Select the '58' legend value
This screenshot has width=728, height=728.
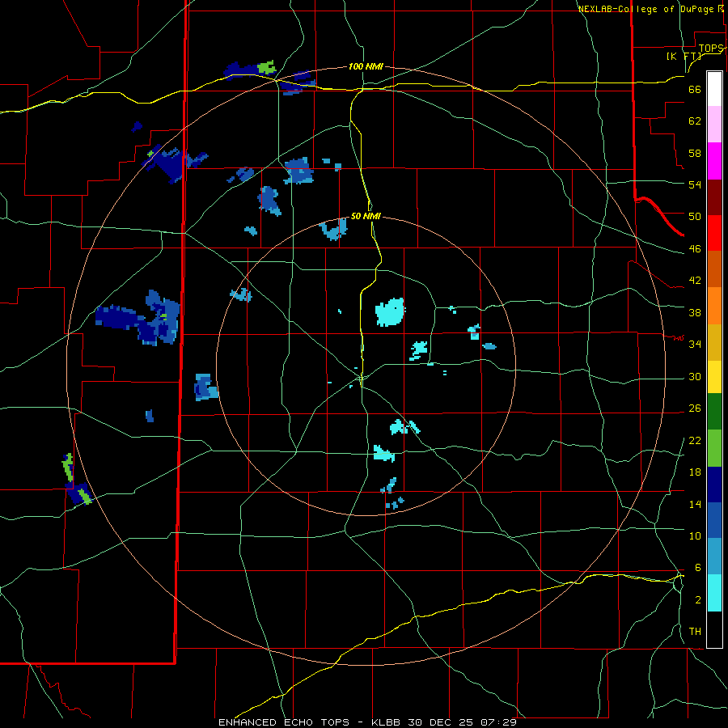coord(695,153)
